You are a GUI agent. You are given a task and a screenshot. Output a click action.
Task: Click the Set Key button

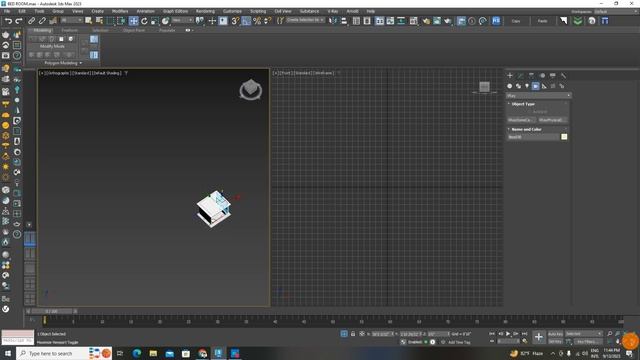click(x=555, y=342)
